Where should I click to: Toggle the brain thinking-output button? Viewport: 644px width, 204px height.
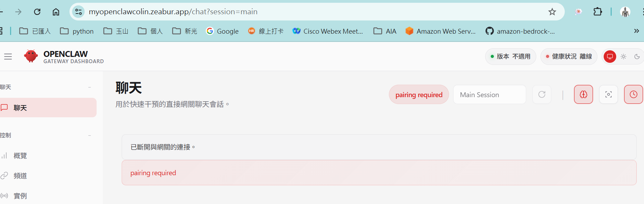[x=583, y=94]
